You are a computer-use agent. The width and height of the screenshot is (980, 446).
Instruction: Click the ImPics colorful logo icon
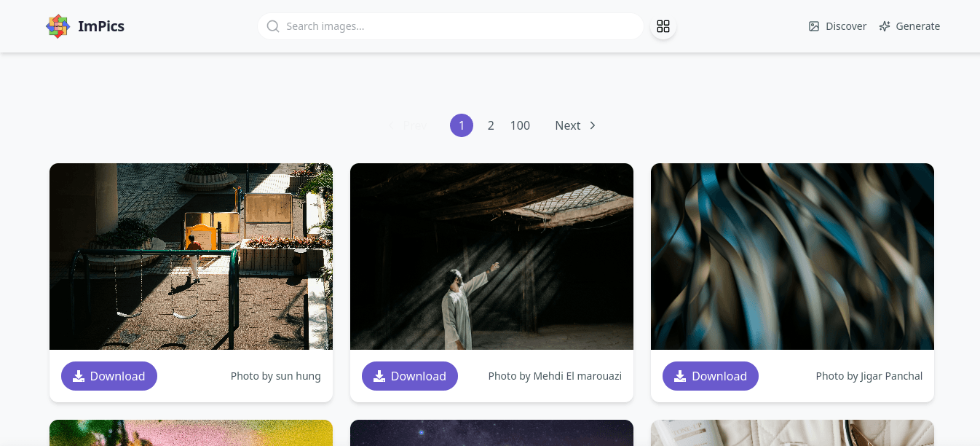58,26
